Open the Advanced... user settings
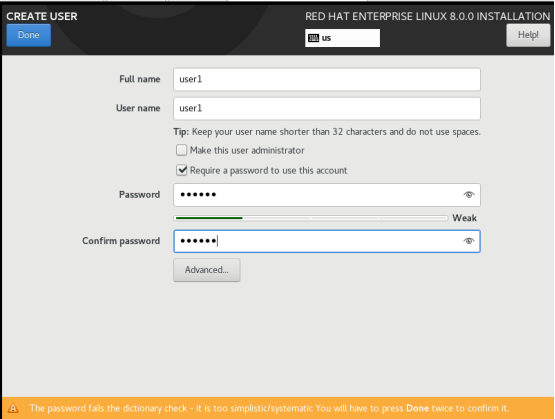The height and width of the screenshot is (419, 555). pos(207,270)
